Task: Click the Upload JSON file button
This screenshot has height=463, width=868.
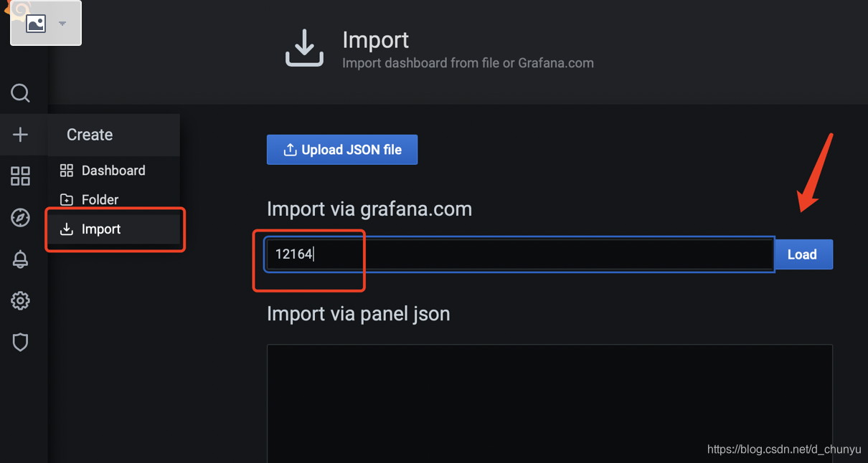Action: click(342, 149)
